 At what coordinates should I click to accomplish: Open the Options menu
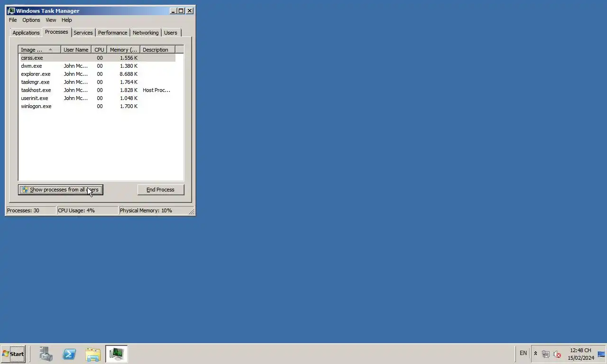click(x=31, y=20)
